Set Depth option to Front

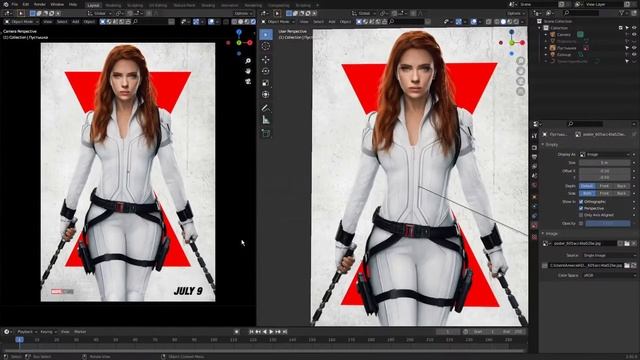tap(604, 186)
